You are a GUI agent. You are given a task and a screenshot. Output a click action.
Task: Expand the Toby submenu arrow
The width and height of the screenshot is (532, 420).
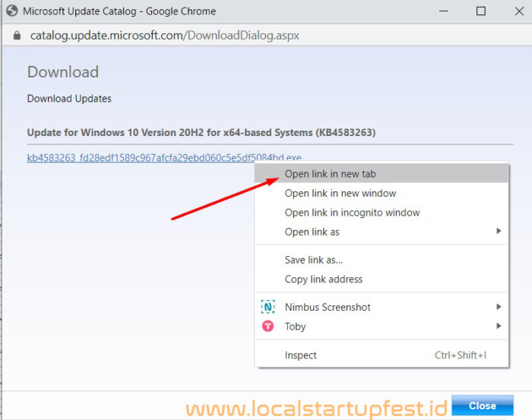[x=499, y=326]
